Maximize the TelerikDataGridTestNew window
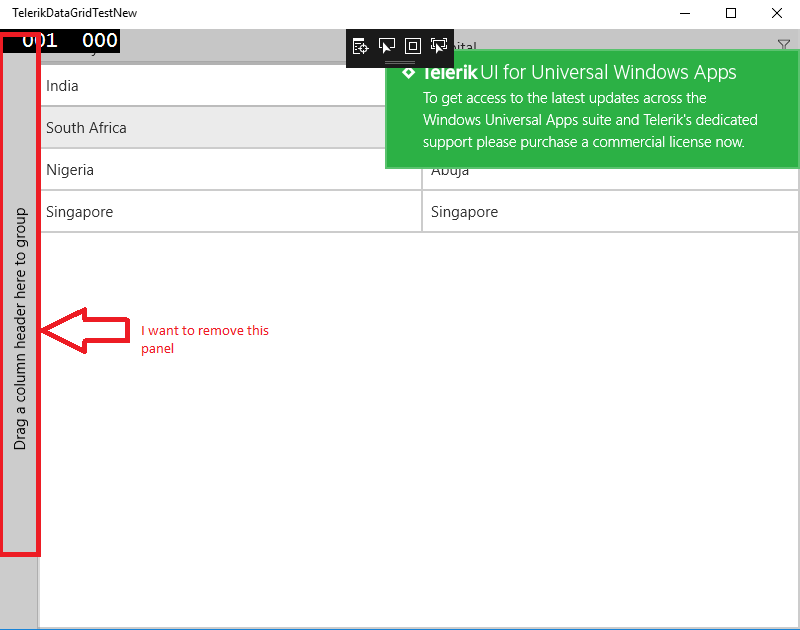This screenshot has height=630, width=800. click(x=731, y=13)
